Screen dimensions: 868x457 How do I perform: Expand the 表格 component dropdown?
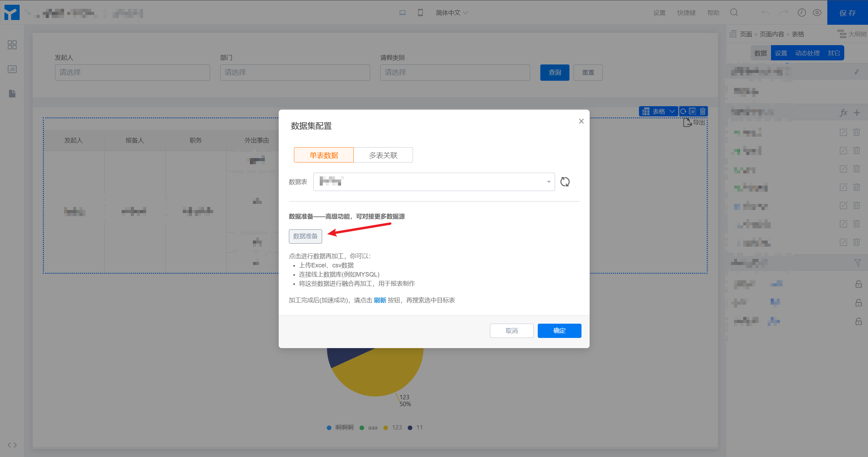coord(672,111)
